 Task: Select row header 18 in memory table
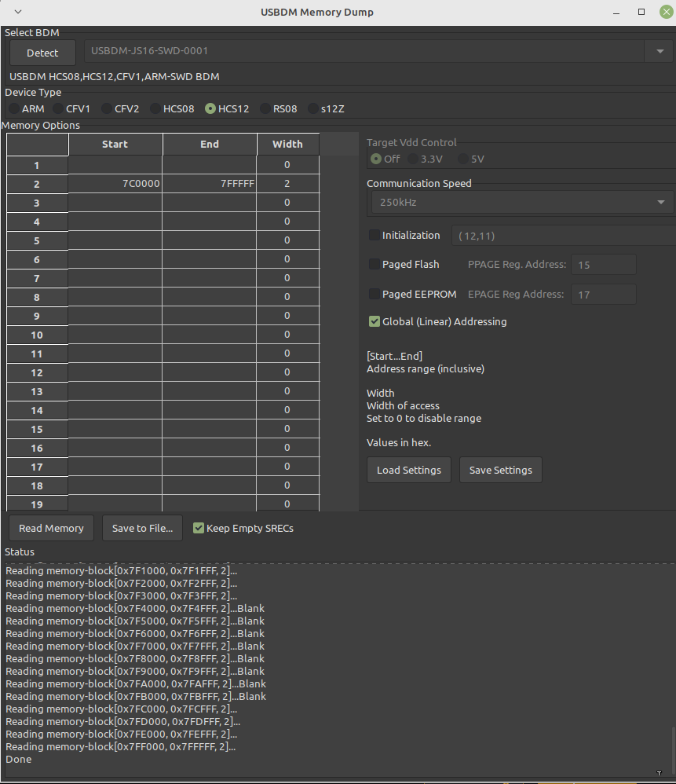37,485
